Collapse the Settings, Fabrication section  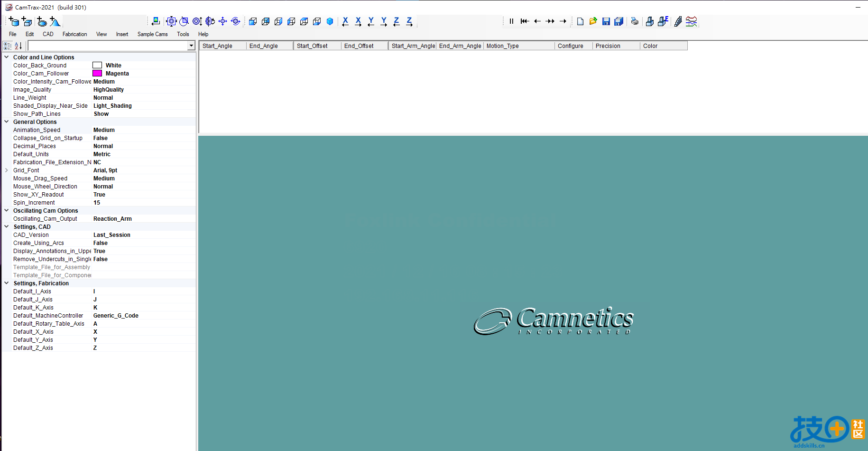point(7,283)
